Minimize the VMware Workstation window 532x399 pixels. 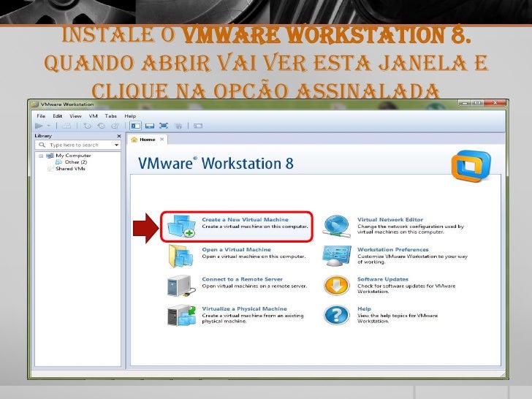(465, 102)
